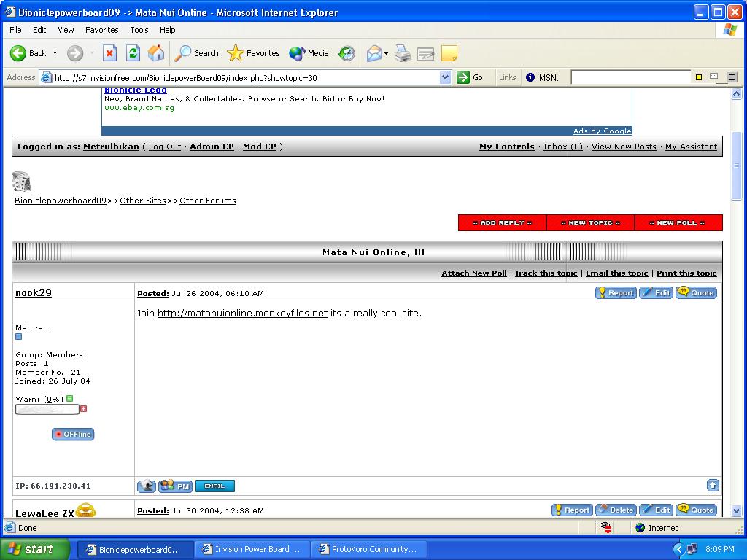Refresh the page with the toolbar Refresh icon

[x=133, y=53]
